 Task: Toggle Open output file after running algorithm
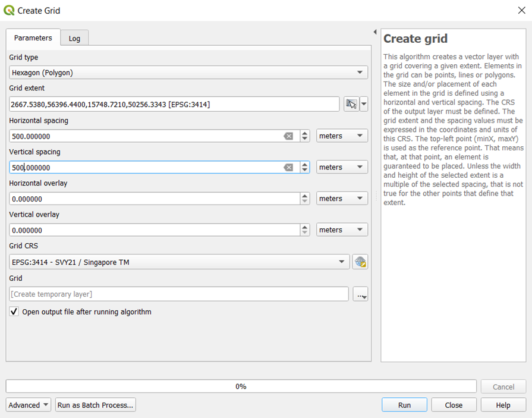(14, 312)
